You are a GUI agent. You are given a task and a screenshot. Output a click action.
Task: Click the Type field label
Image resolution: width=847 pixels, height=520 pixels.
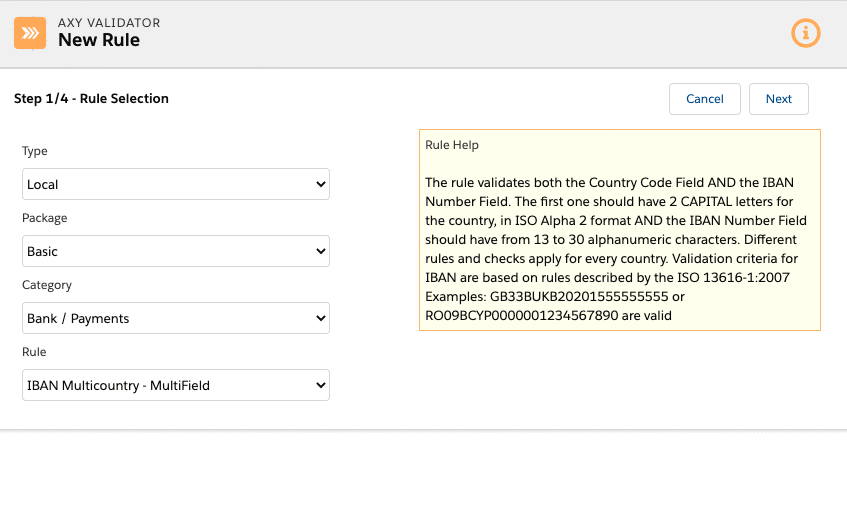click(x=35, y=151)
